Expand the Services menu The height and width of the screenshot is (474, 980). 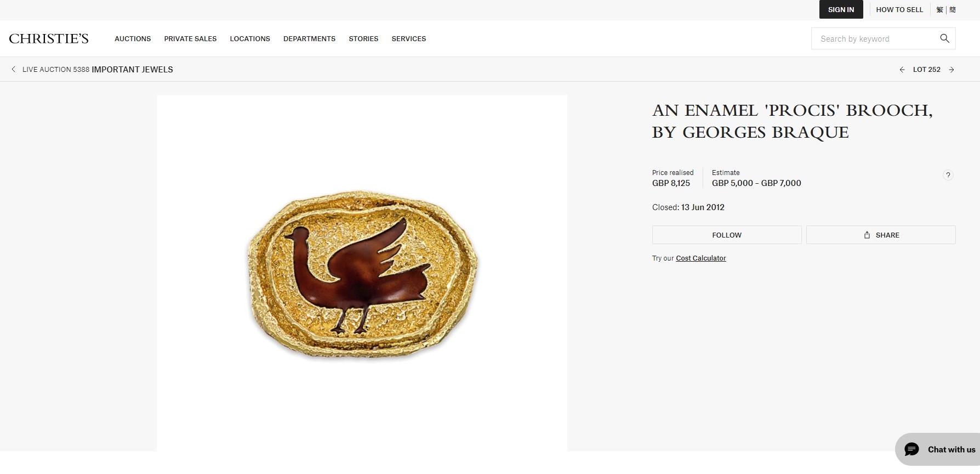click(409, 39)
